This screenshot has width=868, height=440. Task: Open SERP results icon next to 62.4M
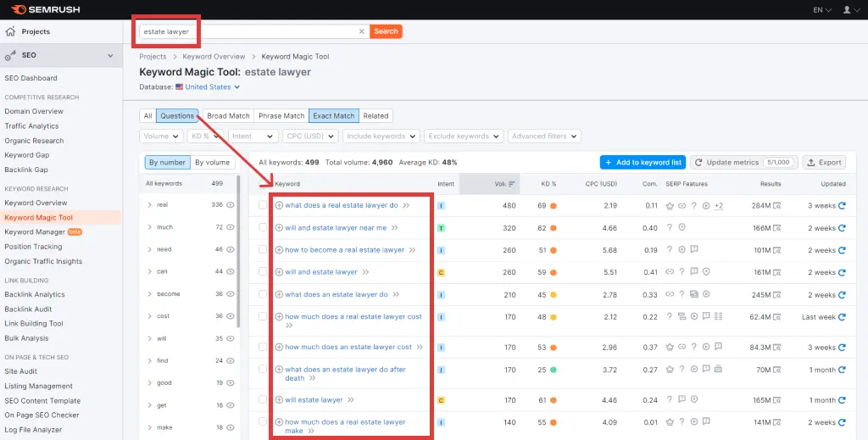[777, 317]
